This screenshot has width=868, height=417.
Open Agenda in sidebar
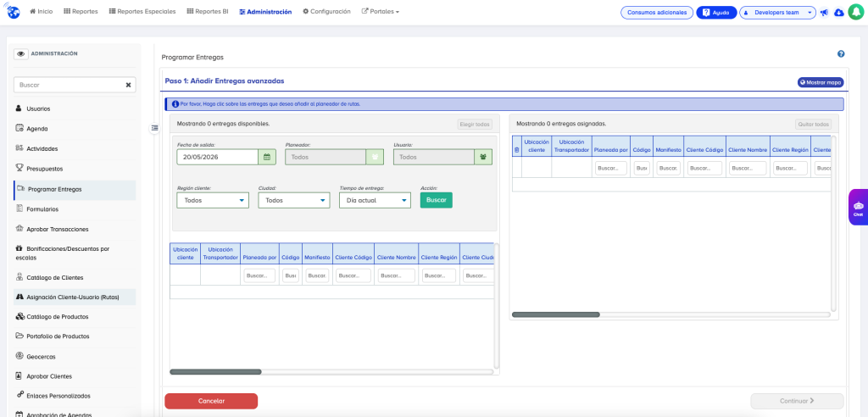coord(75,129)
